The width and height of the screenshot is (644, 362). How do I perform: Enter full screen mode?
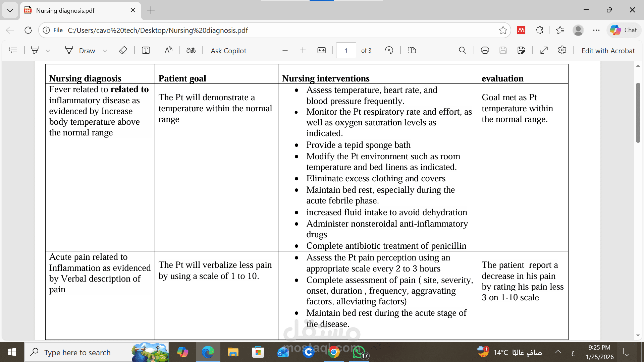pos(544,50)
